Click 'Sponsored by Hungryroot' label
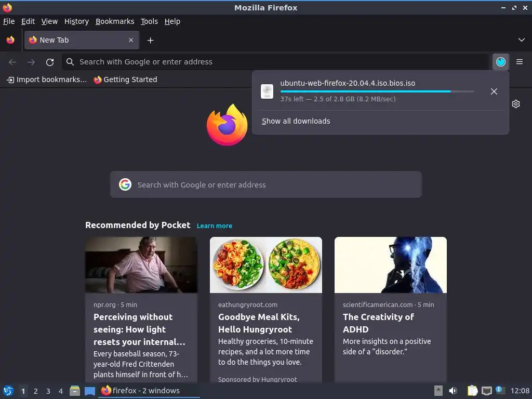 coord(258,379)
